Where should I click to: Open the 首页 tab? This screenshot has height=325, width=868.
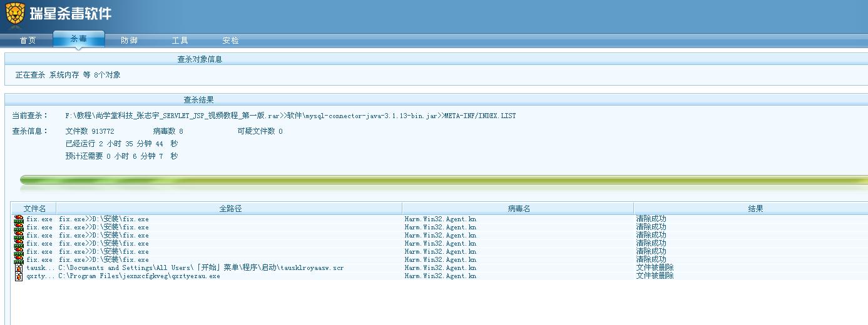(x=28, y=40)
